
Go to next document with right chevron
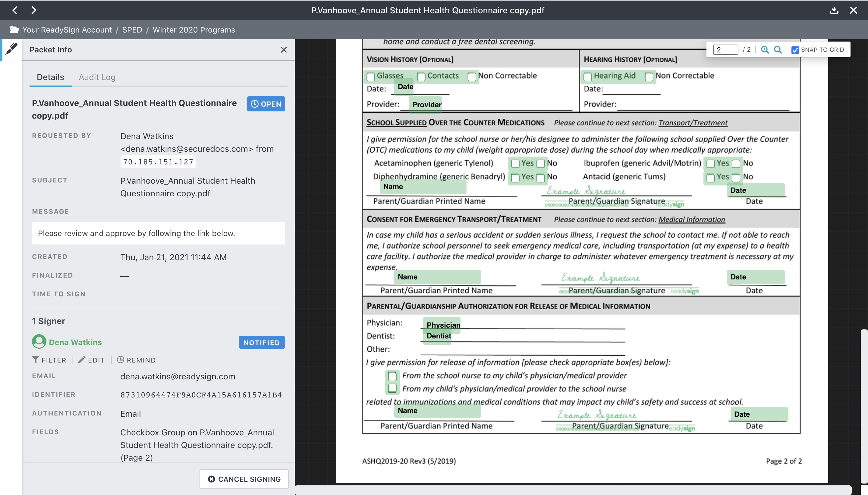[x=34, y=10]
